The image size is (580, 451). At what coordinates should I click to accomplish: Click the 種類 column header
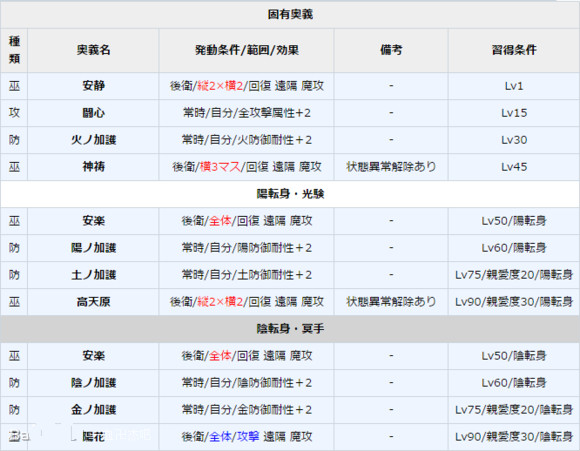[14, 50]
